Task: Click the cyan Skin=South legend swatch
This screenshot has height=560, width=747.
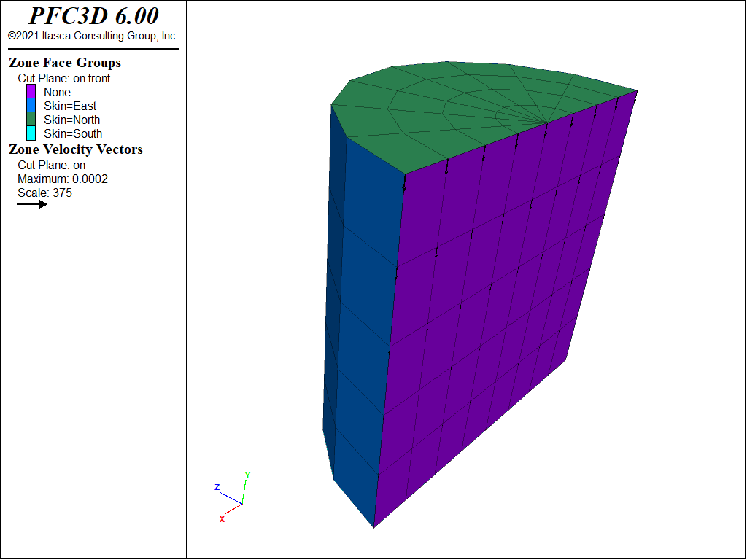Action: [x=31, y=133]
